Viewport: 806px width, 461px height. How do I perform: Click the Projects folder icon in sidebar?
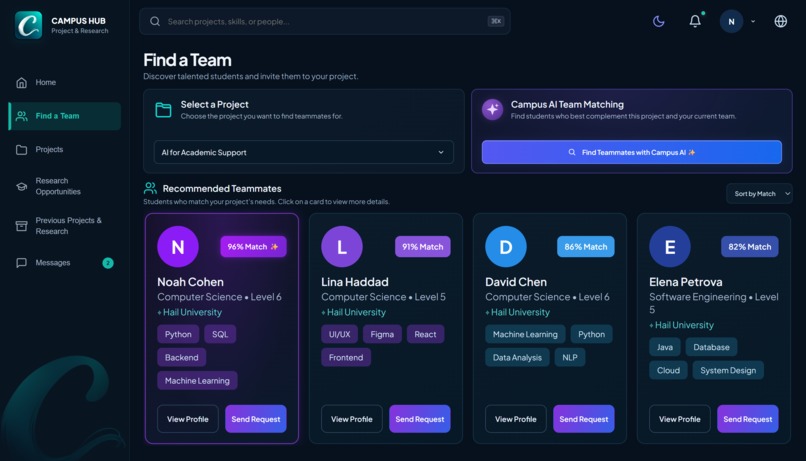point(22,150)
